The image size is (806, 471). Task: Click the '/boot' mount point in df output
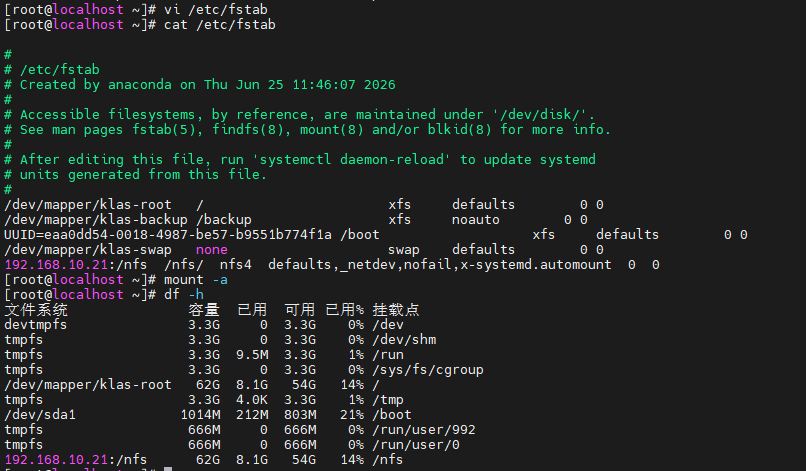pyautogui.click(x=392, y=414)
